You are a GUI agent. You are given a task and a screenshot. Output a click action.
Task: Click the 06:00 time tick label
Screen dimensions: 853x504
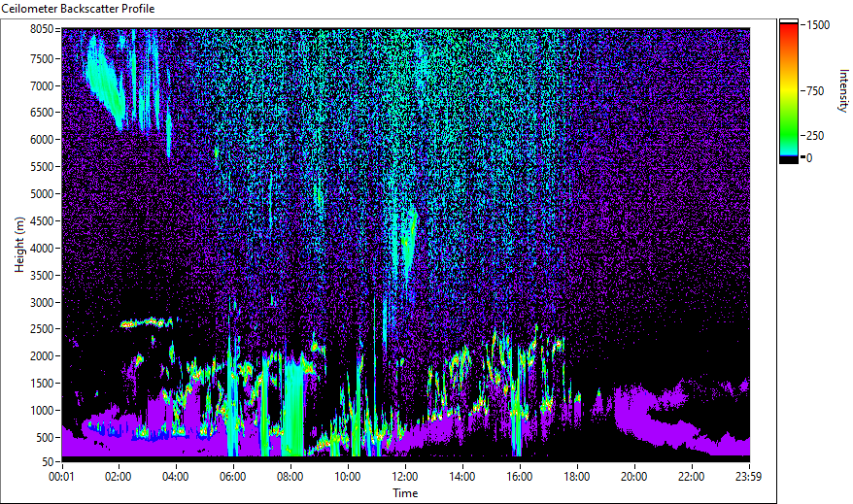233,477
